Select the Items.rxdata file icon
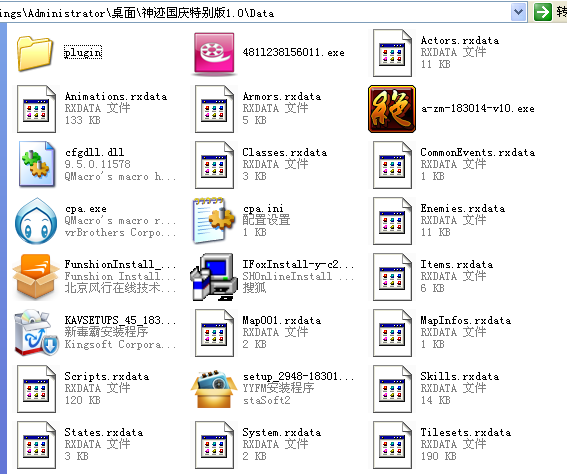The width and height of the screenshot is (567, 474). click(392, 277)
